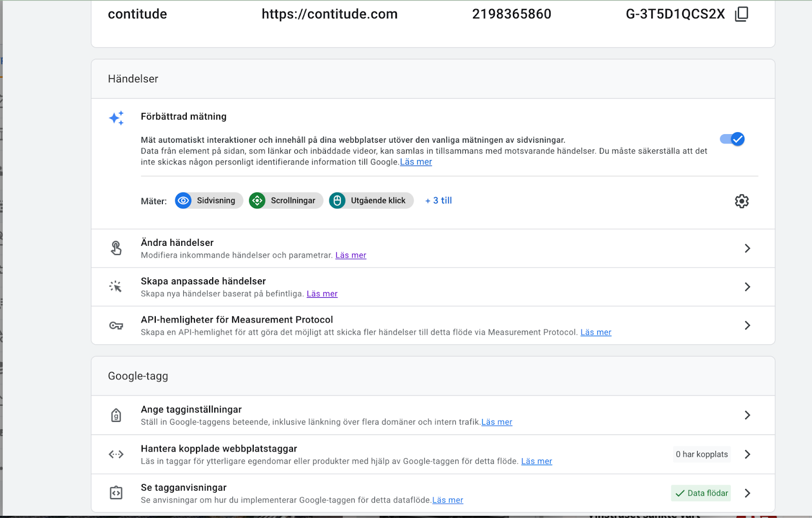This screenshot has height=518, width=812.
Task: Select the URL https://contitude.com
Action: pyautogui.click(x=329, y=14)
